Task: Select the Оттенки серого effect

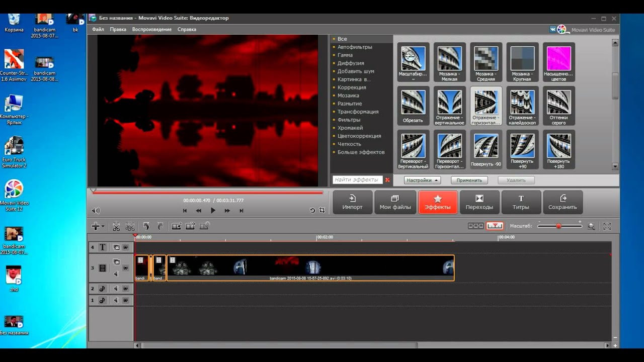Action: 559,106
